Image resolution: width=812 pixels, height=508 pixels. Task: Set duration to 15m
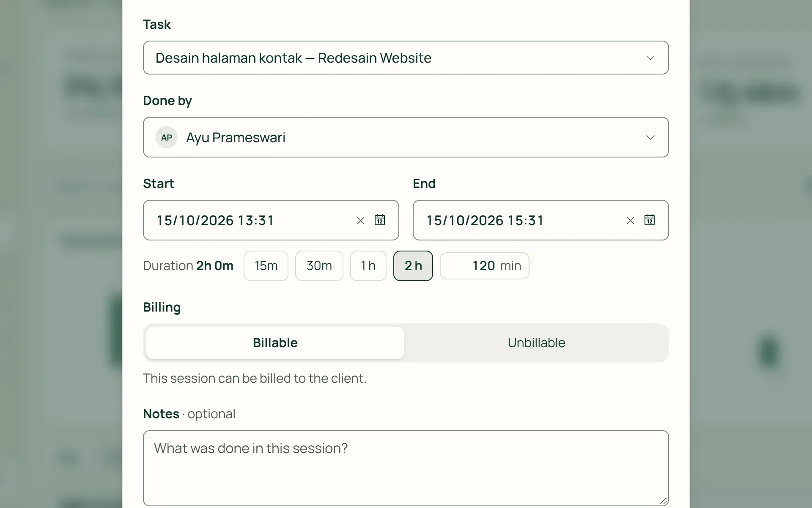266,266
